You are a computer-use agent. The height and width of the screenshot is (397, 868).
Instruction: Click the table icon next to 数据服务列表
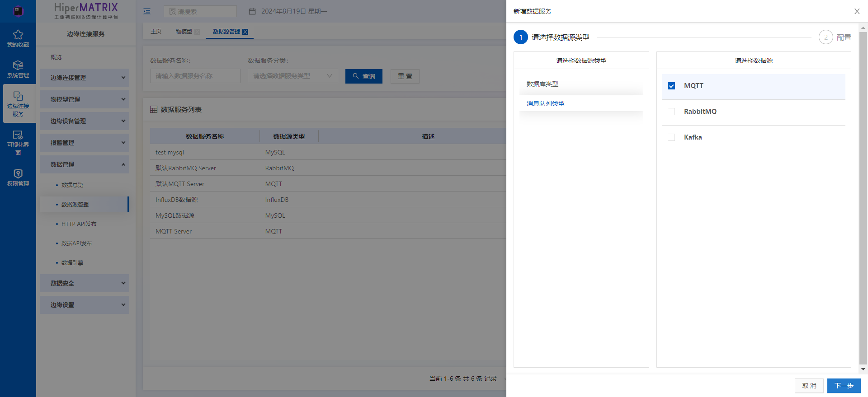154,109
